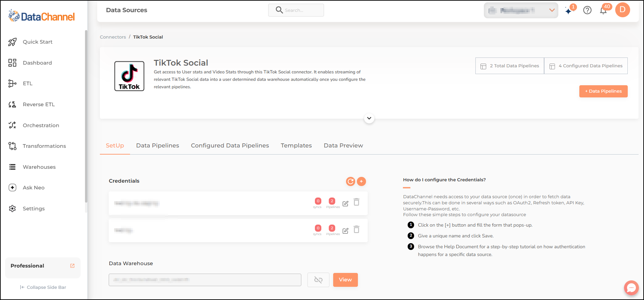Click the Transformations icon
Viewport: 644px width, 300px height.
click(13, 146)
